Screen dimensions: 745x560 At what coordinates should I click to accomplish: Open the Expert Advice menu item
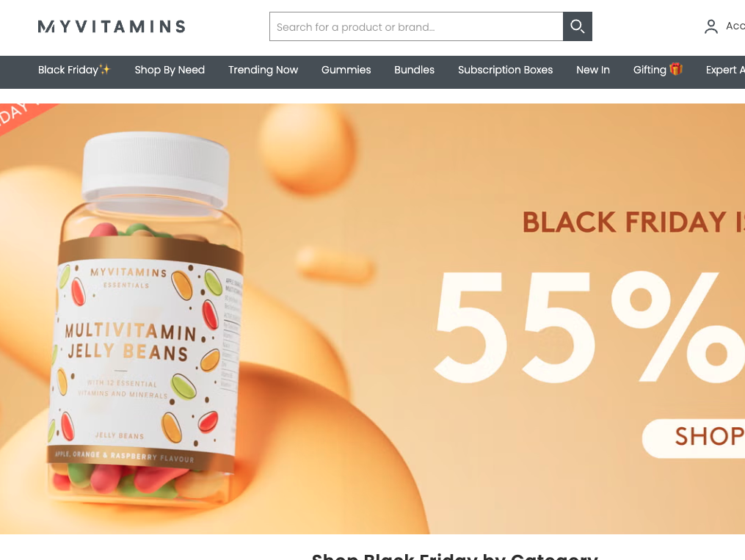(725, 70)
